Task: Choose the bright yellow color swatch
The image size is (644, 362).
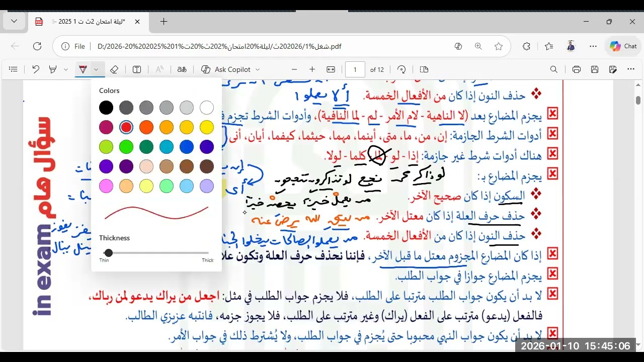Action: click(x=207, y=127)
